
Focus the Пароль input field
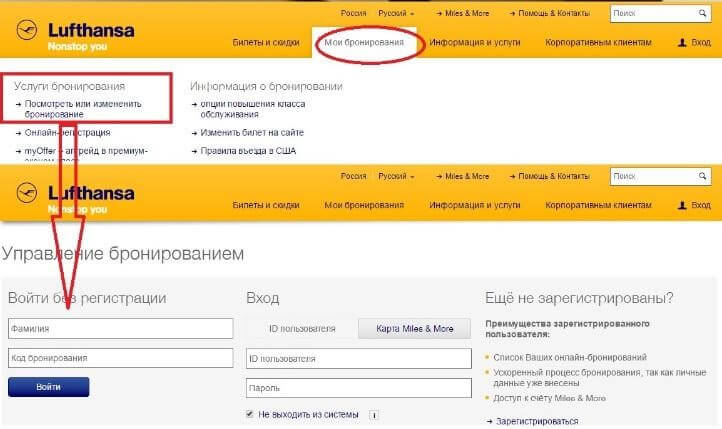pos(359,388)
